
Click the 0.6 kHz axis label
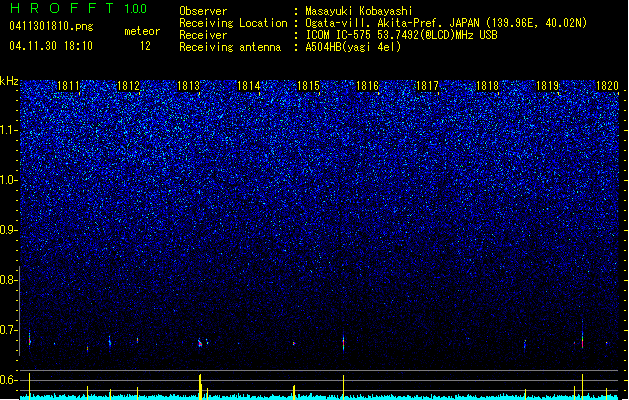(8, 380)
